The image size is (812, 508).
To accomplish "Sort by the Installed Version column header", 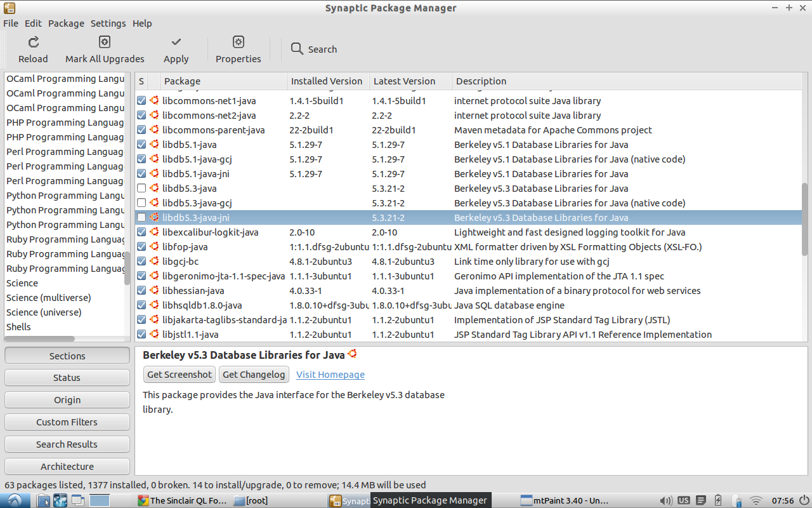I will pos(328,81).
